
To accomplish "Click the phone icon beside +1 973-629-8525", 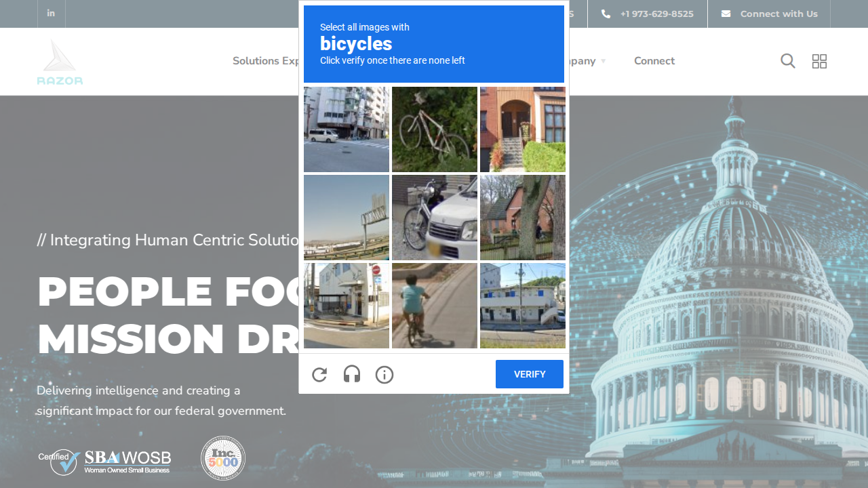I will (606, 14).
